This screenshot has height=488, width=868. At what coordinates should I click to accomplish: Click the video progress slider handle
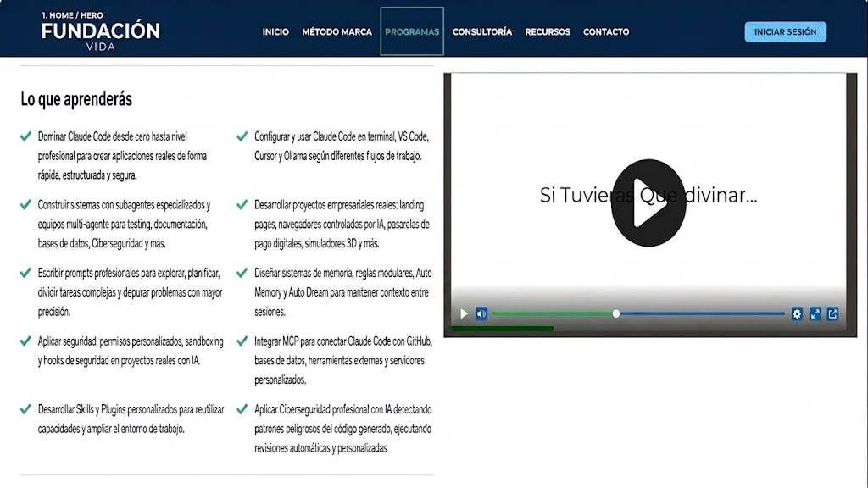pos(615,313)
